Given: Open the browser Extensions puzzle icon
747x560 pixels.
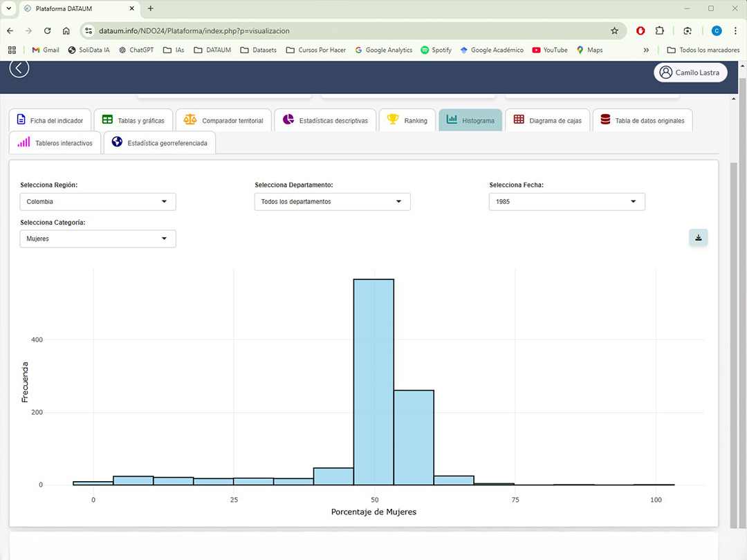Looking at the screenshot, I should 659,31.
